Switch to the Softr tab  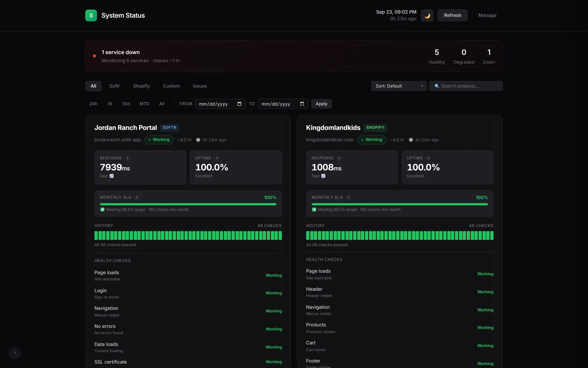[x=115, y=86]
